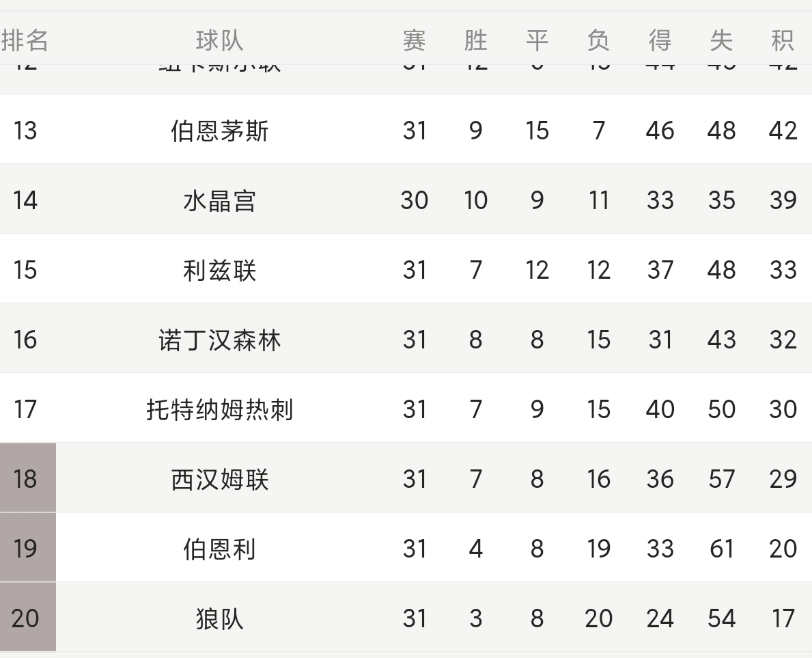Click the 球队 column header

coord(219,40)
